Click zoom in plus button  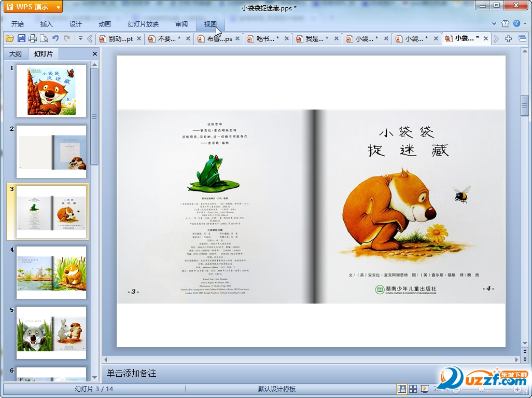point(517,389)
